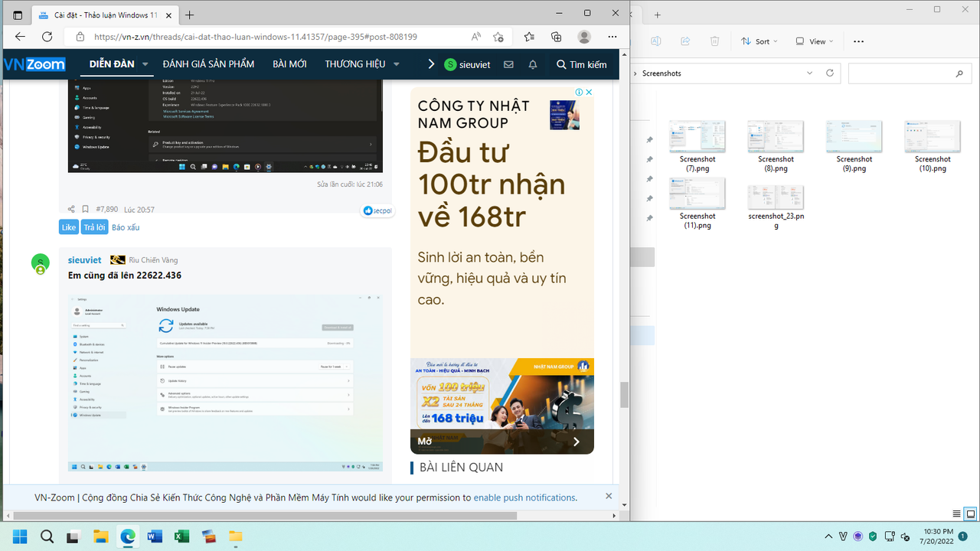The width and height of the screenshot is (980, 551).
Task: Open sieuviet username link in post
Action: coord(84,260)
